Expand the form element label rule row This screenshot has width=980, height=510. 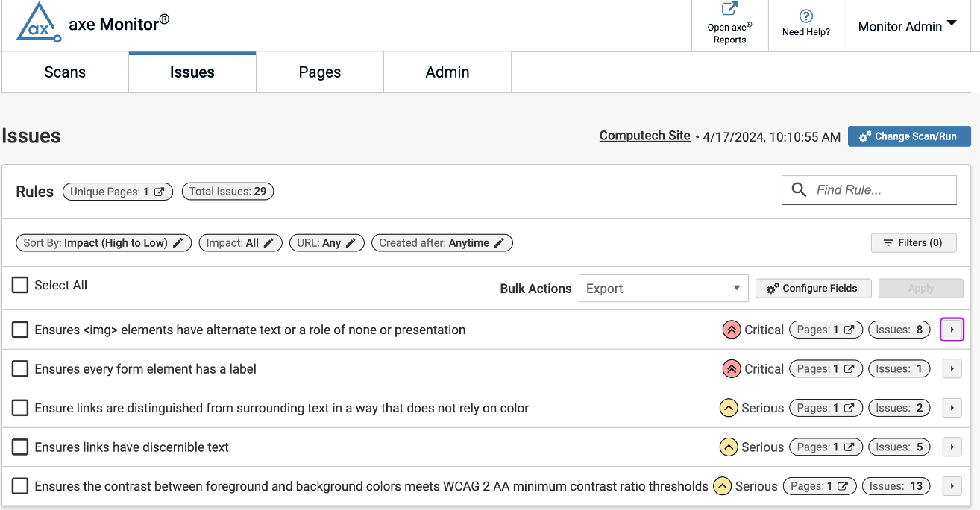click(x=952, y=369)
